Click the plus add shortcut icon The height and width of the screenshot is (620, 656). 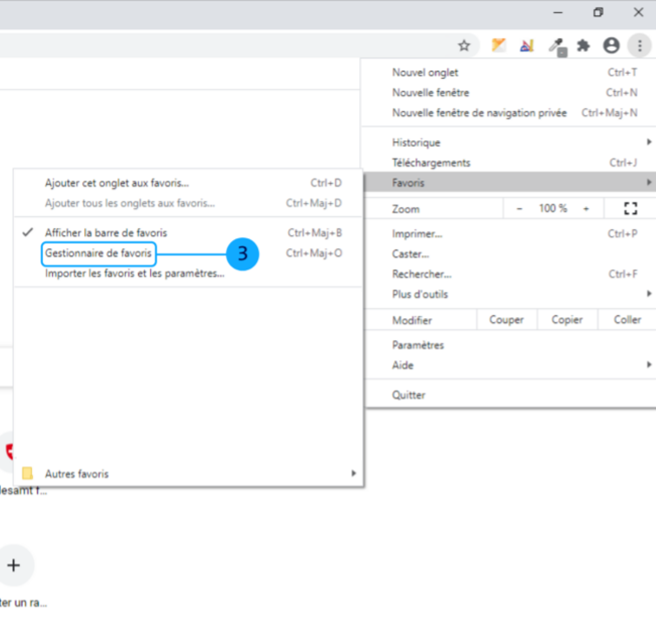coord(14,565)
